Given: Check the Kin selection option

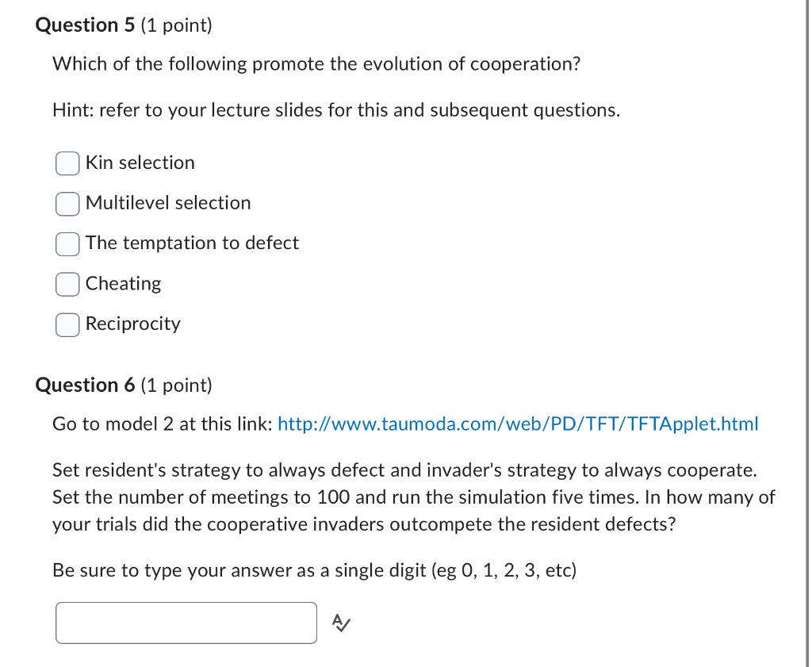Looking at the screenshot, I should pyautogui.click(x=67, y=163).
